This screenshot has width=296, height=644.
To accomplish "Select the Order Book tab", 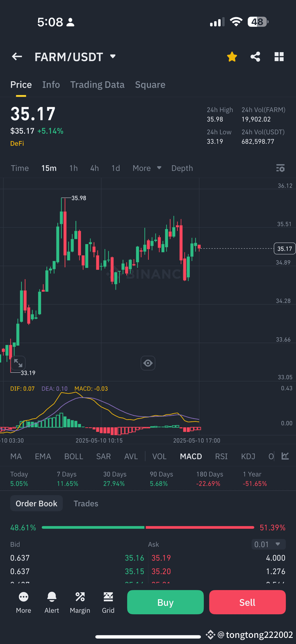I will (36, 503).
